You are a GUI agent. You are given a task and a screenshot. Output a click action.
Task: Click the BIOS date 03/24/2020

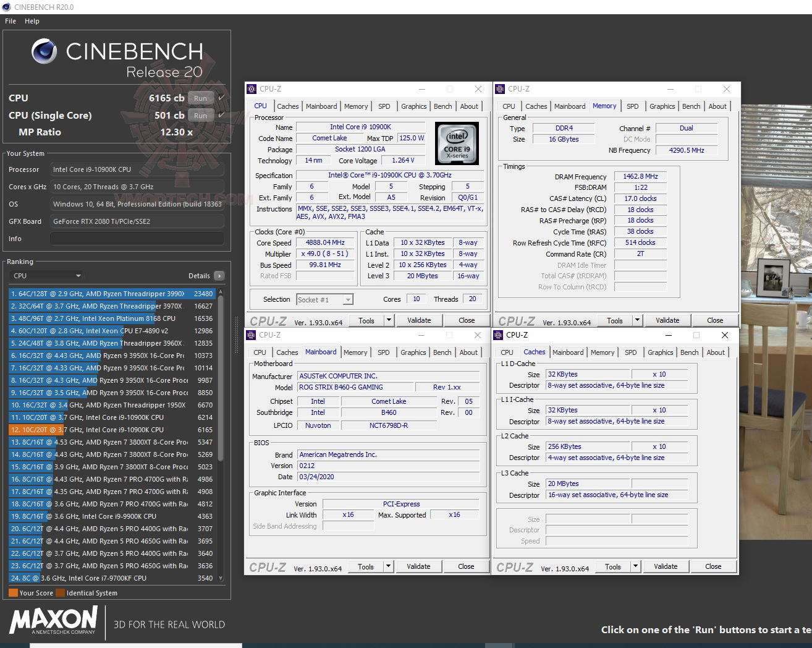tap(388, 477)
